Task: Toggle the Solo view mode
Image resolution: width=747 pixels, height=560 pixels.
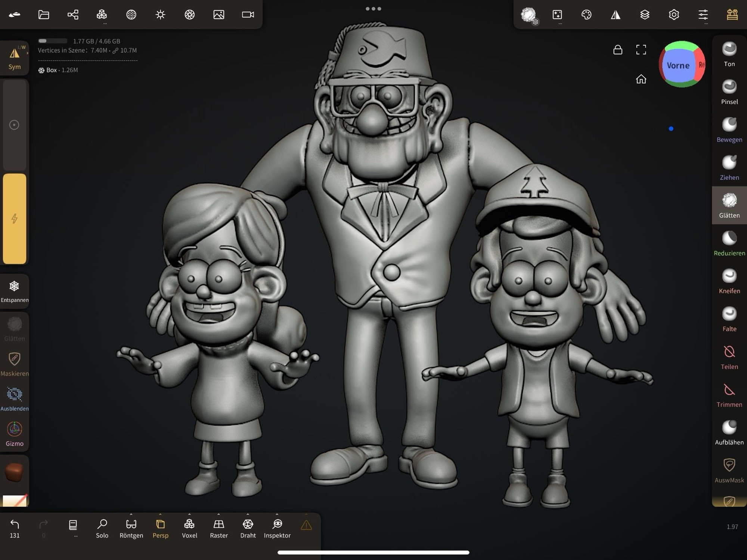Action: point(102,529)
